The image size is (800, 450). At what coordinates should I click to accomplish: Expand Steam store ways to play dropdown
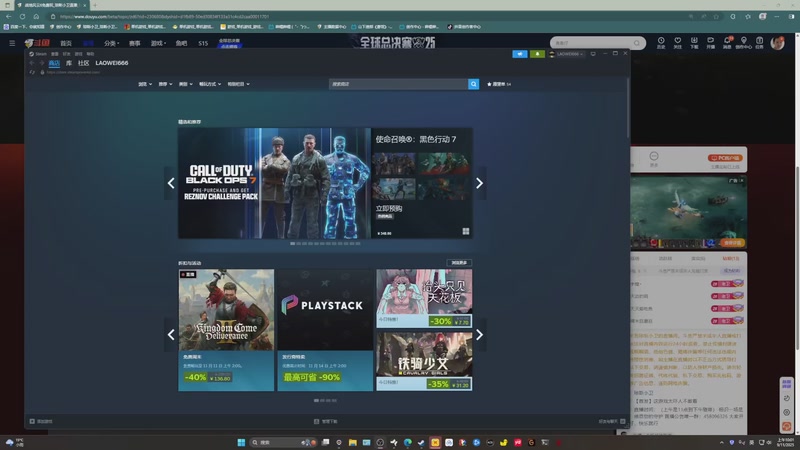click(210, 84)
